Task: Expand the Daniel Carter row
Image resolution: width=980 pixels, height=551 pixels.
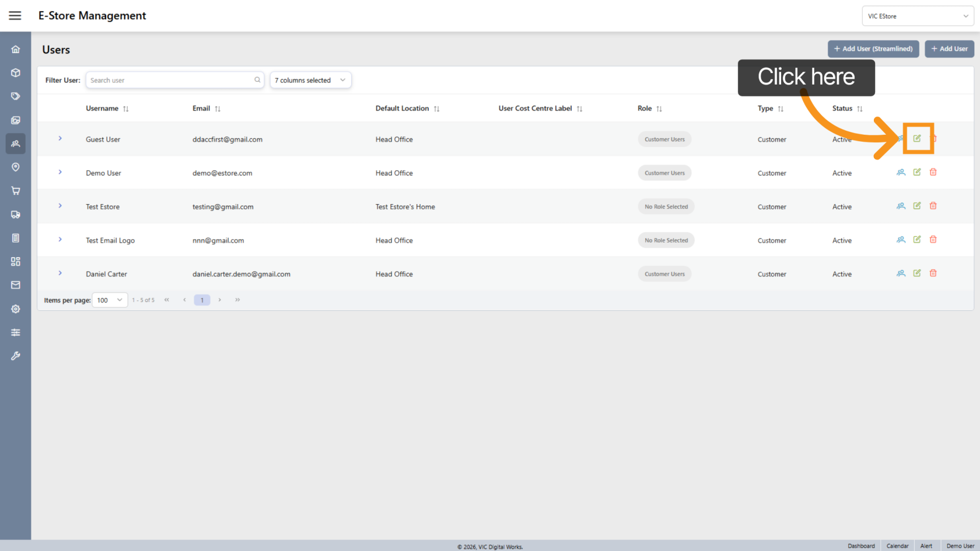Action: pos(60,273)
